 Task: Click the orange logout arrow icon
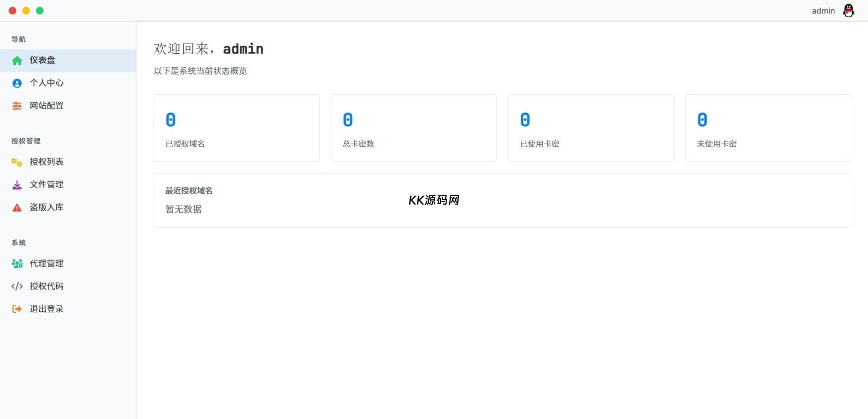[x=17, y=309]
